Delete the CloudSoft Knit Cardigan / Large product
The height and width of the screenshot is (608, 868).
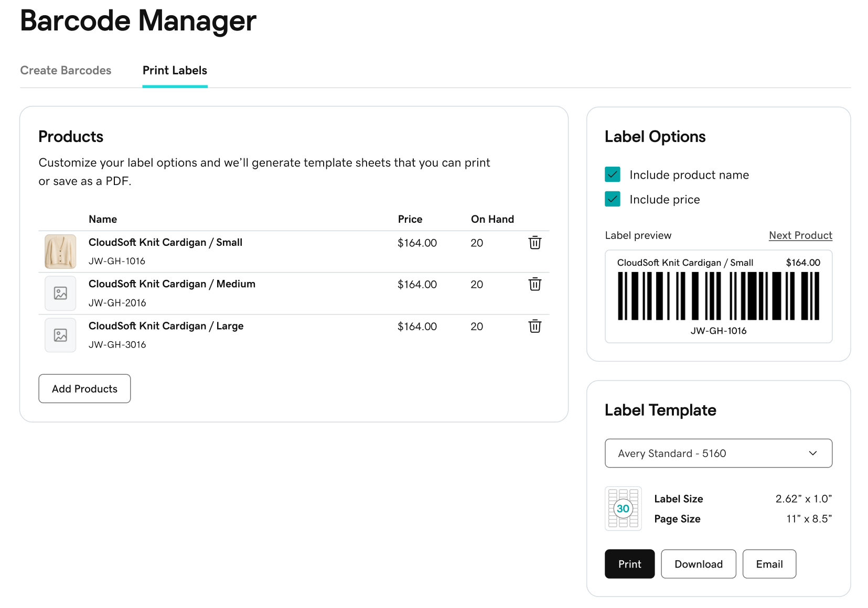tap(534, 326)
